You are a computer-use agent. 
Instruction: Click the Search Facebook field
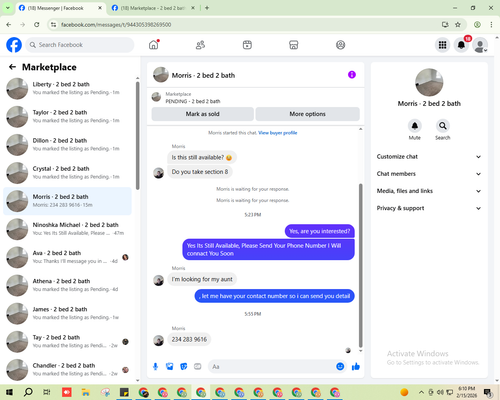click(x=80, y=45)
